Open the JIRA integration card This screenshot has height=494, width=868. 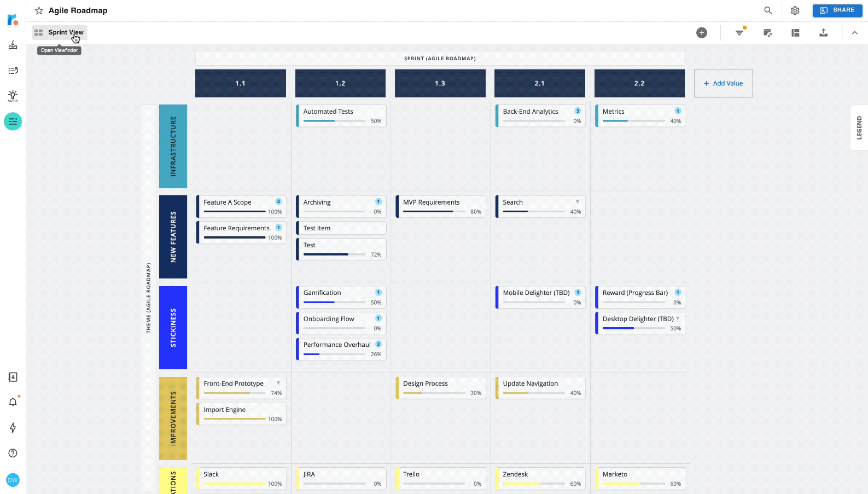[341, 479]
